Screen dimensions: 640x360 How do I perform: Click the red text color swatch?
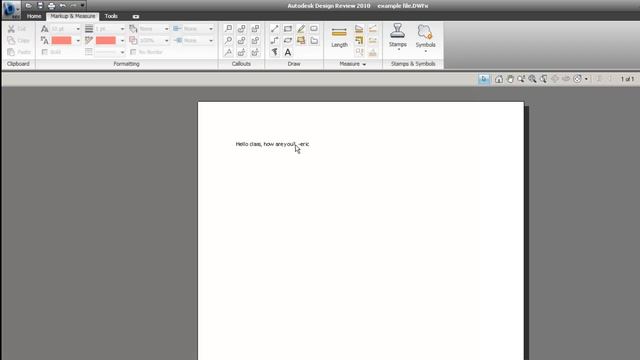(x=62, y=40)
